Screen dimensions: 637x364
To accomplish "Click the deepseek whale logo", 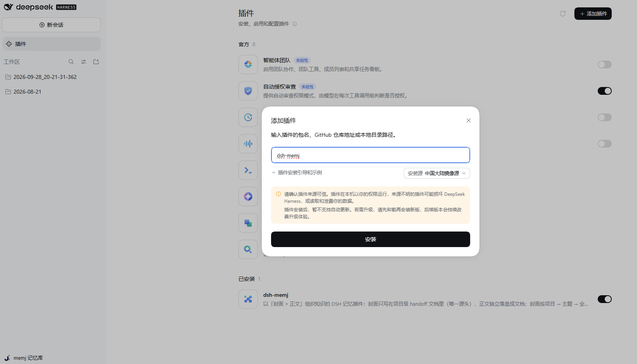I will click(x=9, y=7).
